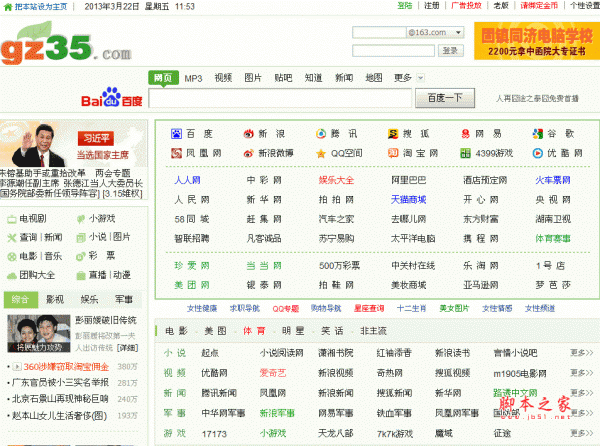
Task: Open the 火车票网 link
Action: pos(553,180)
